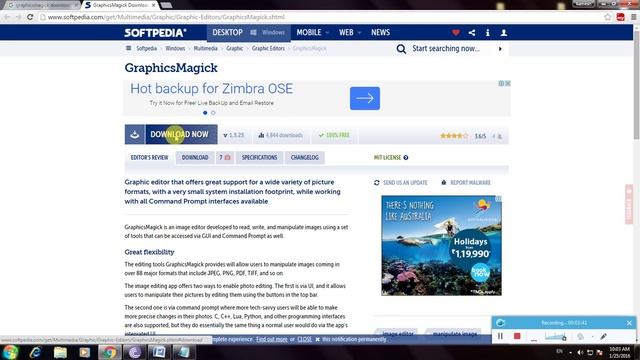This screenshot has height=360, width=640.
Task: Click the Softpedia breadcrumb link
Action: click(147, 48)
